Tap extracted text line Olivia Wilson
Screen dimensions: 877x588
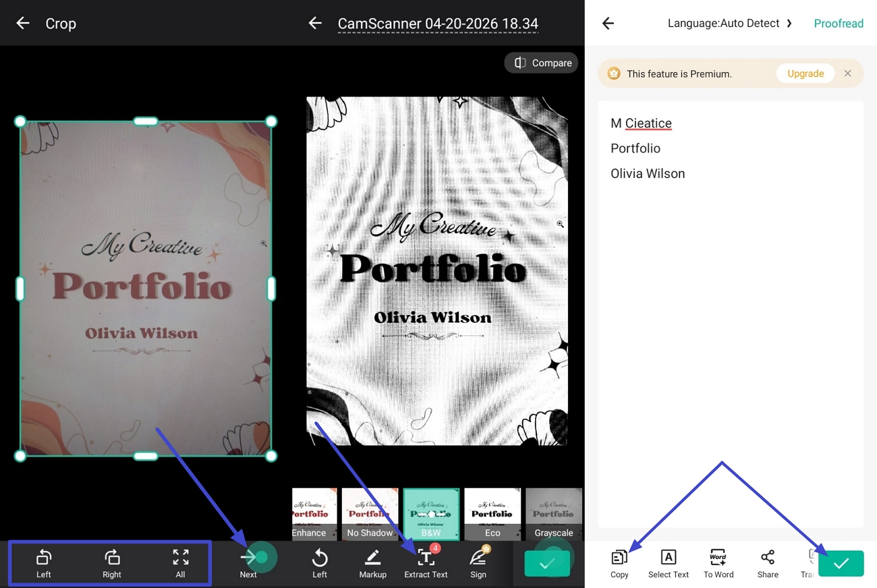pyautogui.click(x=648, y=173)
